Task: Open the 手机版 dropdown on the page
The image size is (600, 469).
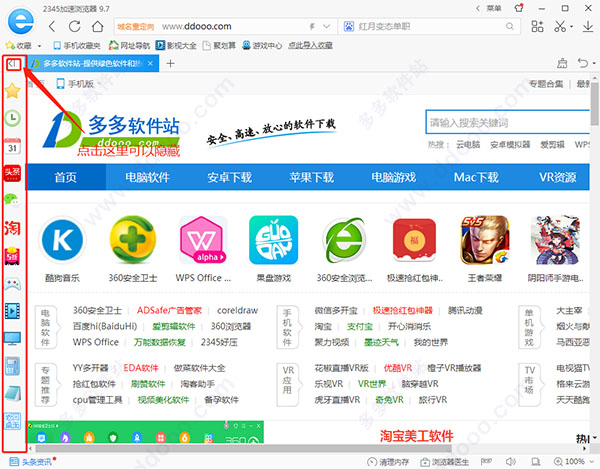Action: coord(78,84)
